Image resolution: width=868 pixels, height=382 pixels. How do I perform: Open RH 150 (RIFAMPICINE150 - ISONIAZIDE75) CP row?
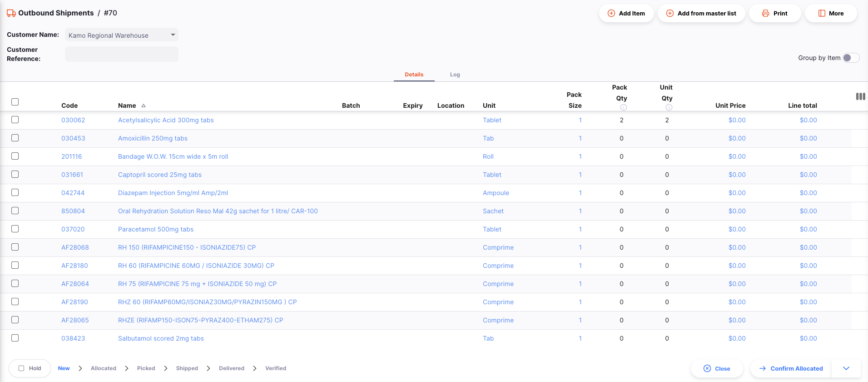click(x=187, y=247)
